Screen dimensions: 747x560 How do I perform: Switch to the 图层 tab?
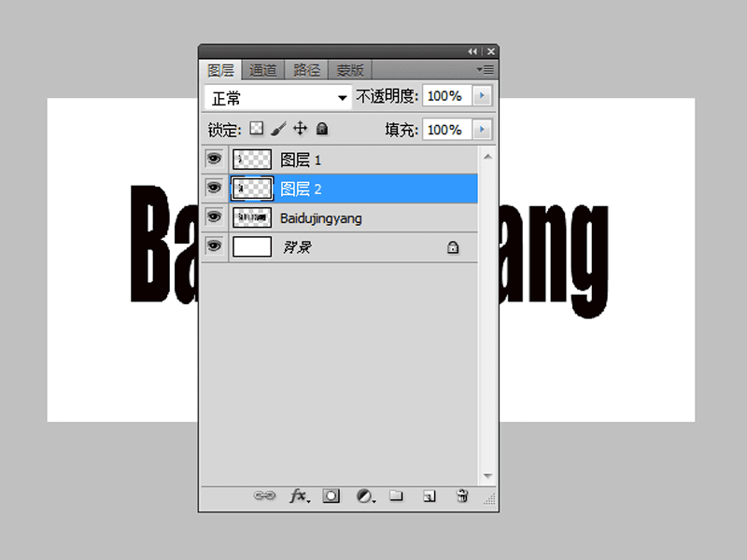pyautogui.click(x=220, y=71)
